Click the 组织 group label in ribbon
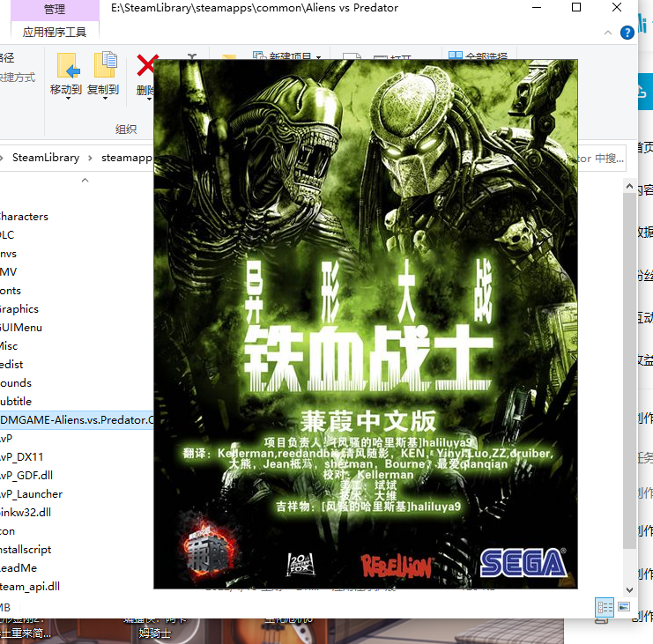Viewport: 653px width, 644px height. (126, 130)
